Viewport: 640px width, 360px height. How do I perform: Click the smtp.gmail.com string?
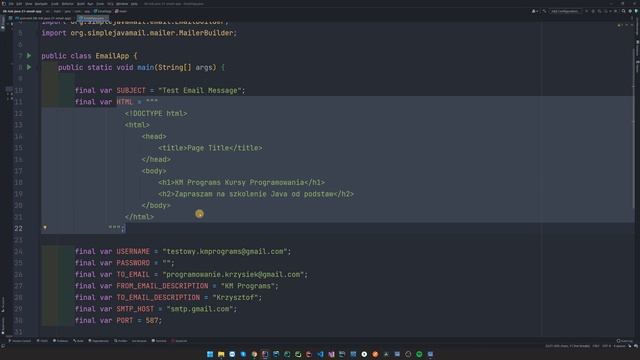(x=200, y=309)
